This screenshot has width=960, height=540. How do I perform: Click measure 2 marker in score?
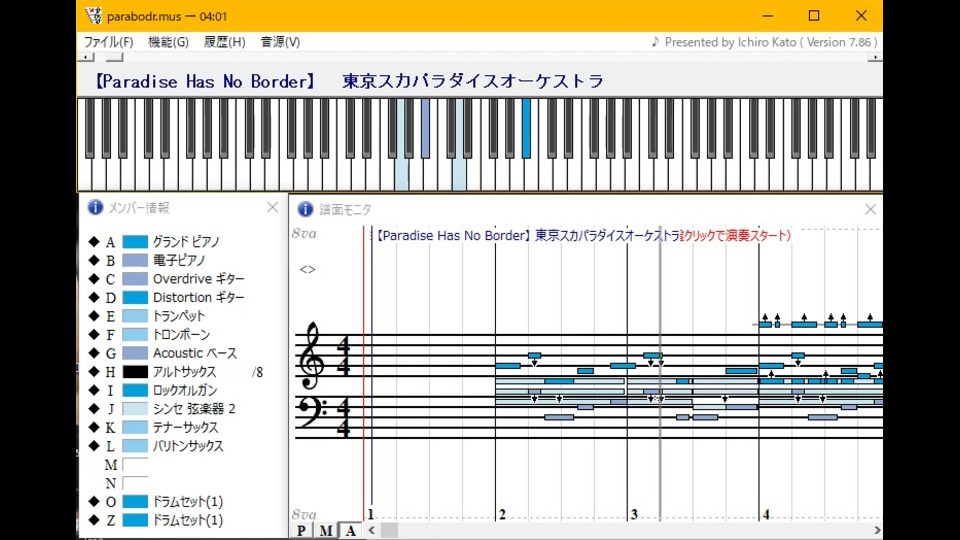tap(502, 514)
